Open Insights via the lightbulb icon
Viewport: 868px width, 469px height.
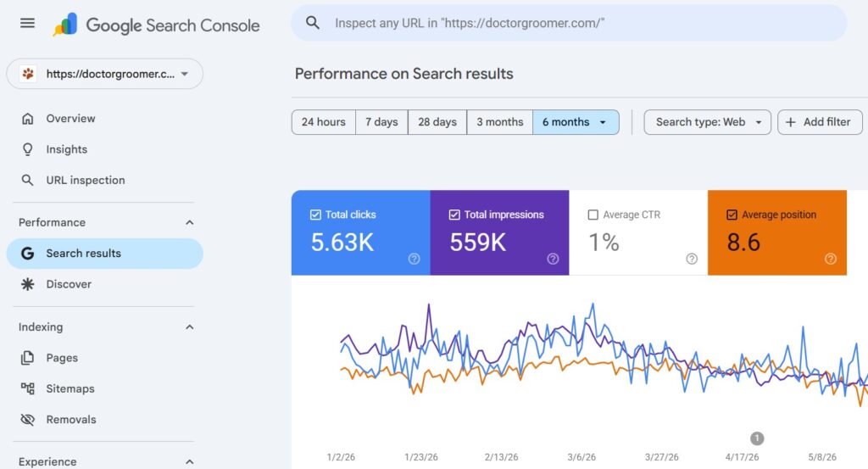point(27,149)
